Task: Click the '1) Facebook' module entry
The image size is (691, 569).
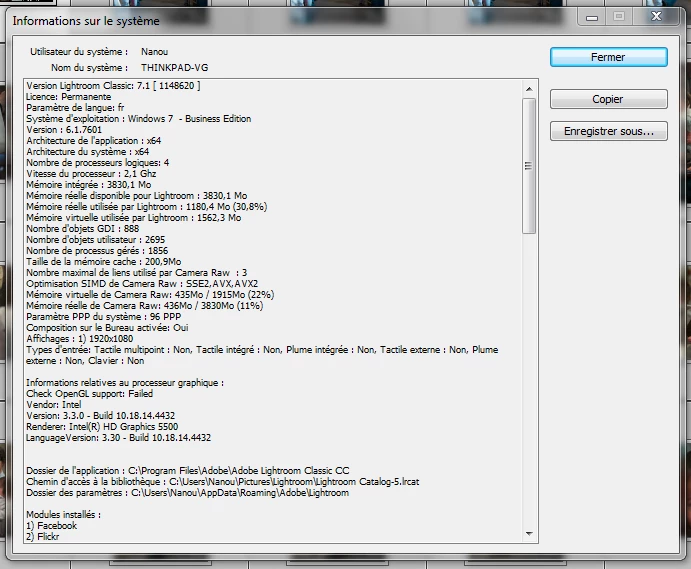Action: pyautogui.click(x=52, y=526)
